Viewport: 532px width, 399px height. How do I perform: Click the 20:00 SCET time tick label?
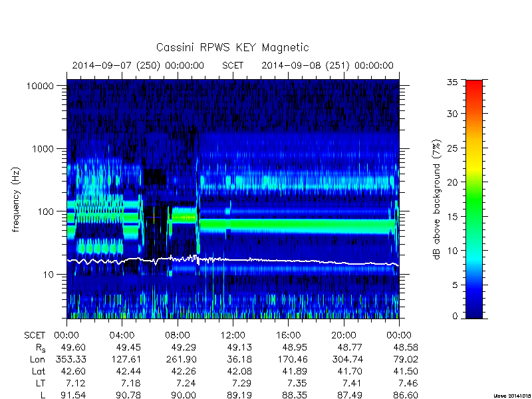point(344,336)
